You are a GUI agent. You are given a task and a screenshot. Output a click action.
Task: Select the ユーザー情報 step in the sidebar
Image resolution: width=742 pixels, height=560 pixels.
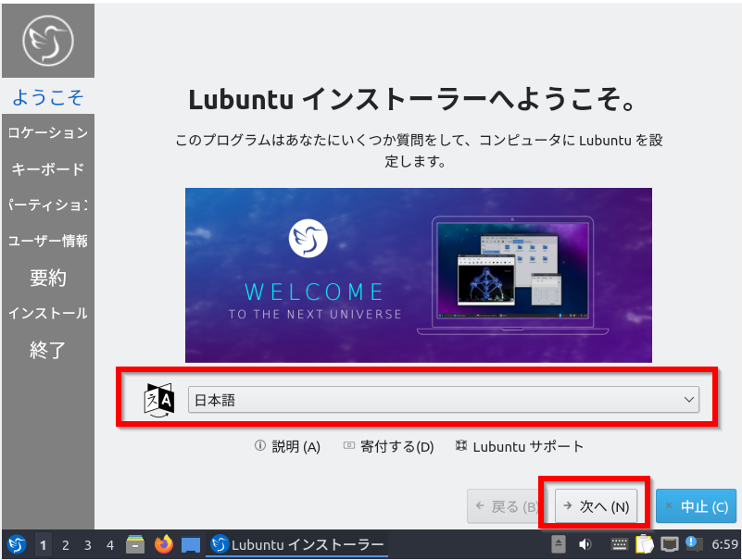[48, 241]
